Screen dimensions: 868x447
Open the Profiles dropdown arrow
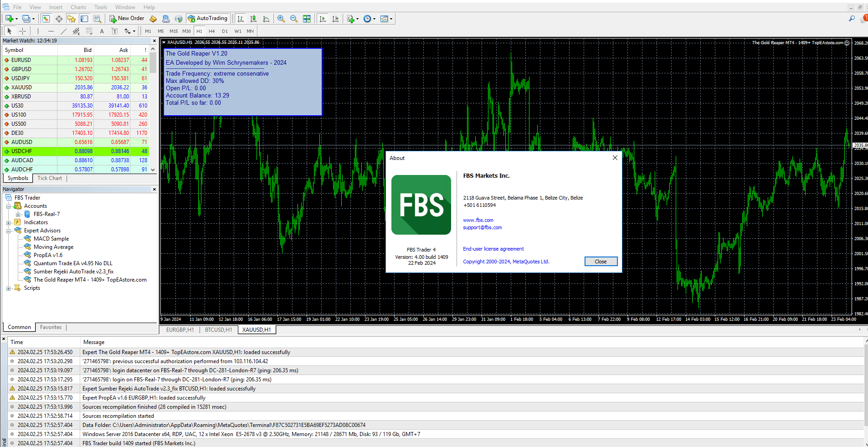pos(33,19)
